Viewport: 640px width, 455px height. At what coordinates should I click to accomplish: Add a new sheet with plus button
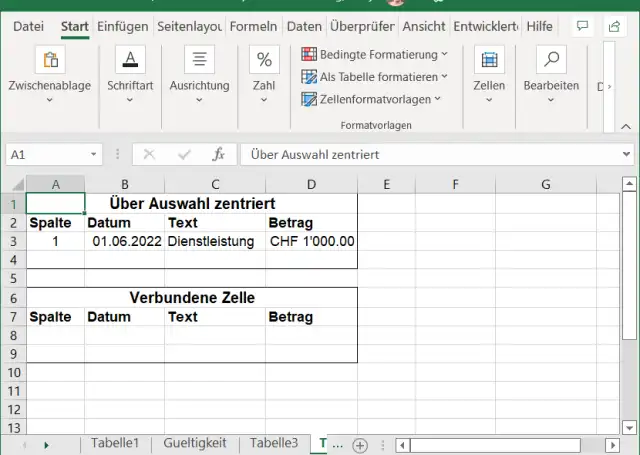click(x=360, y=444)
